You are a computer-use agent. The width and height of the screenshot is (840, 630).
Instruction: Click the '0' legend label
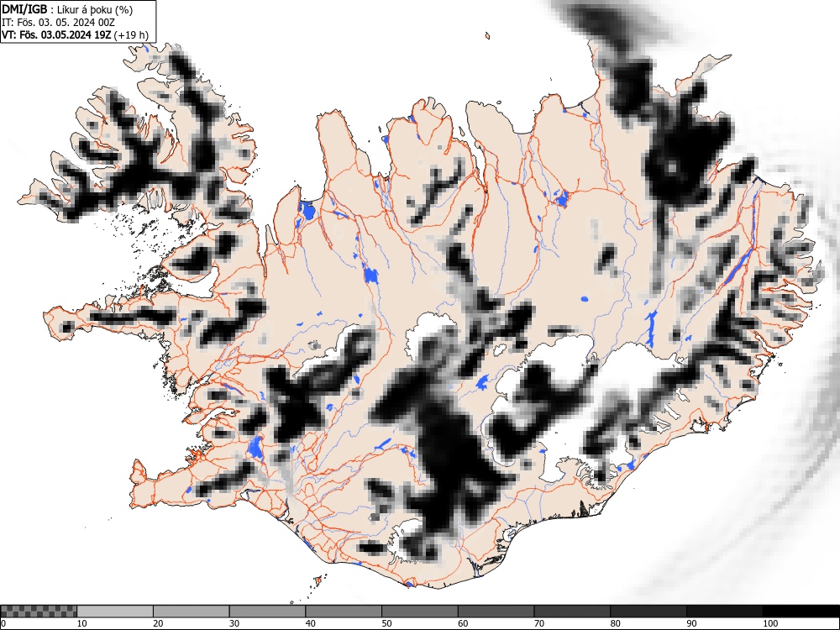tap(3, 623)
